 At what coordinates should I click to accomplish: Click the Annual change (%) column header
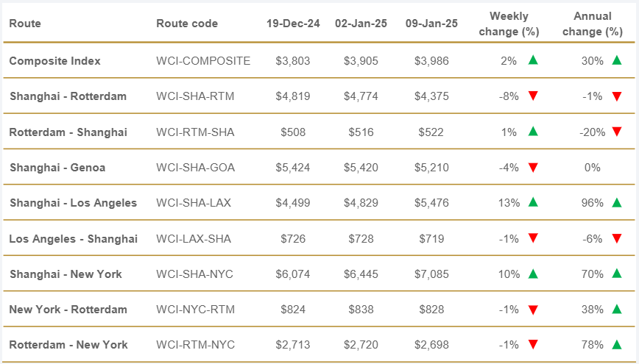tap(593, 24)
